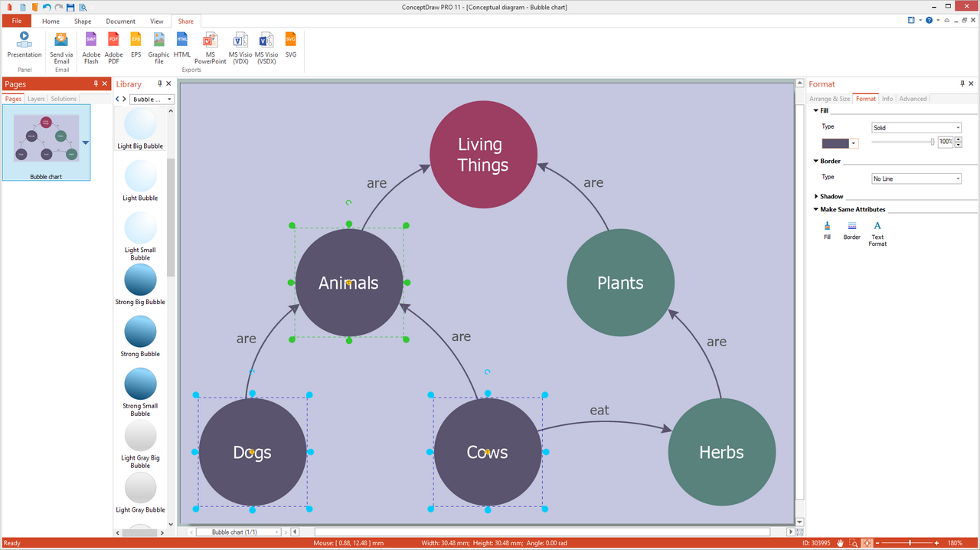Close the Pages panel
Image resolution: width=980 pixels, height=550 pixels.
click(106, 83)
